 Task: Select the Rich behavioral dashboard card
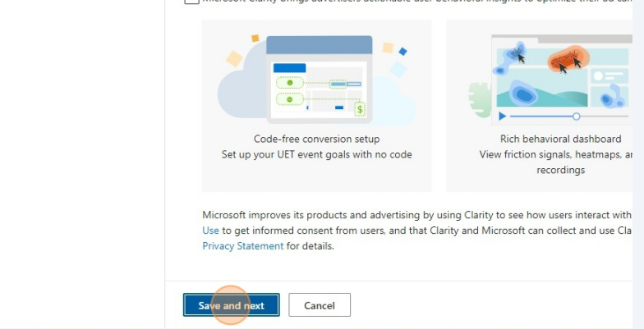click(539, 106)
